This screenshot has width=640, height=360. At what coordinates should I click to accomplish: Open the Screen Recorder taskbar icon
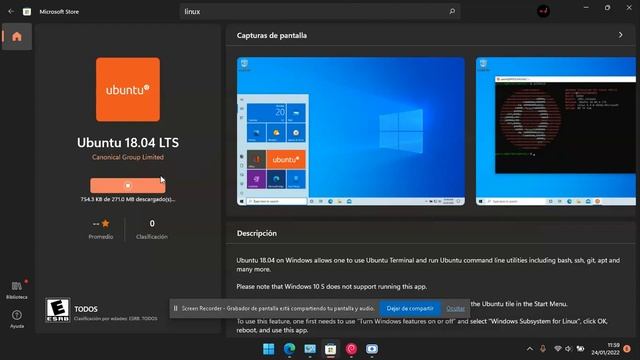[371, 349]
